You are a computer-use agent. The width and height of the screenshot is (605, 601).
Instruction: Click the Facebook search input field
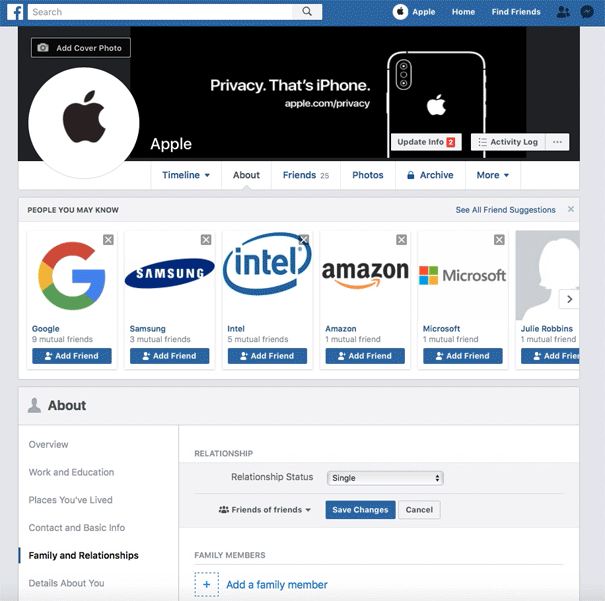[x=160, y=12]
